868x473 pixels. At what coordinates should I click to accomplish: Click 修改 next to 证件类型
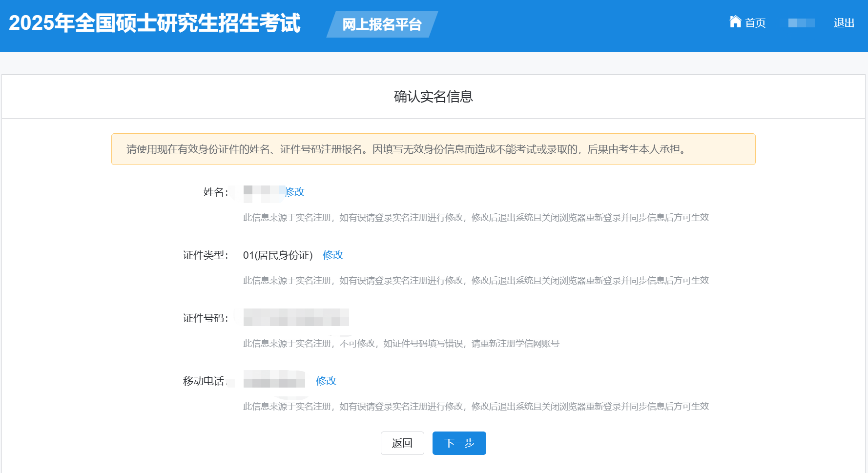332,255
